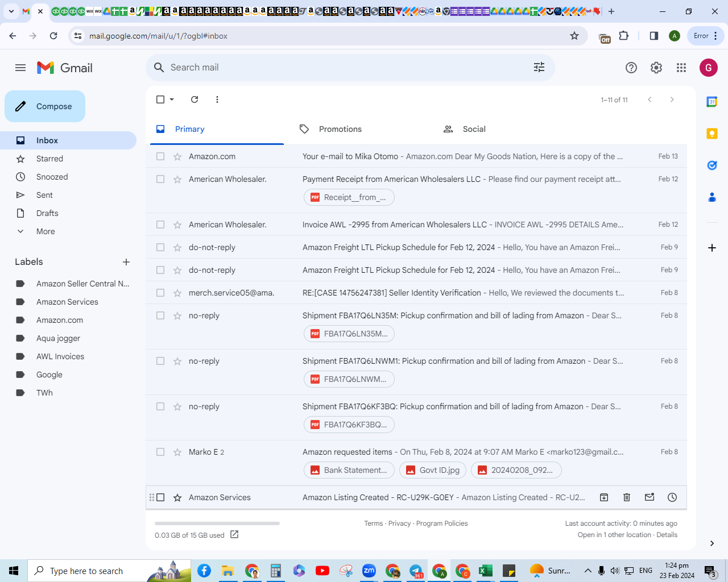Delete the Amazon Listing Created email
Image resolution: width=728 pixels, height=582 pixels.
pos(627,497)
